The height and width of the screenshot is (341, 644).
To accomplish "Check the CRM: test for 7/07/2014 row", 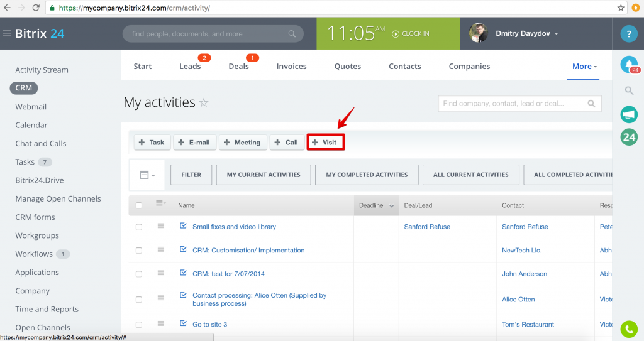I will click(139, 274).
